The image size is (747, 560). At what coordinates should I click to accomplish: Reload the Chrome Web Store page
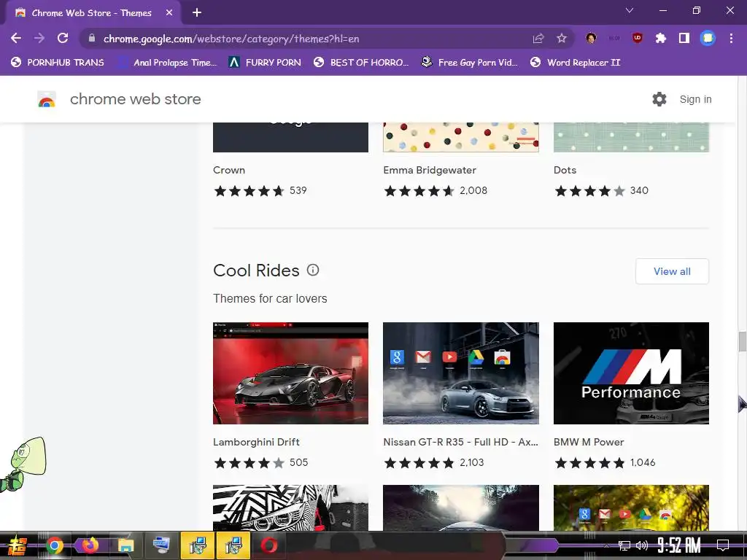[63, 39]
